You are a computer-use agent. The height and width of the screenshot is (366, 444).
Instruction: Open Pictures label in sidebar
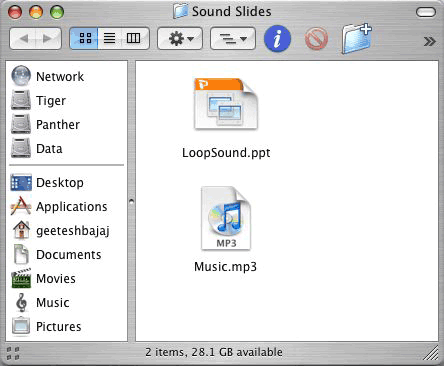(x=59, y=327)
